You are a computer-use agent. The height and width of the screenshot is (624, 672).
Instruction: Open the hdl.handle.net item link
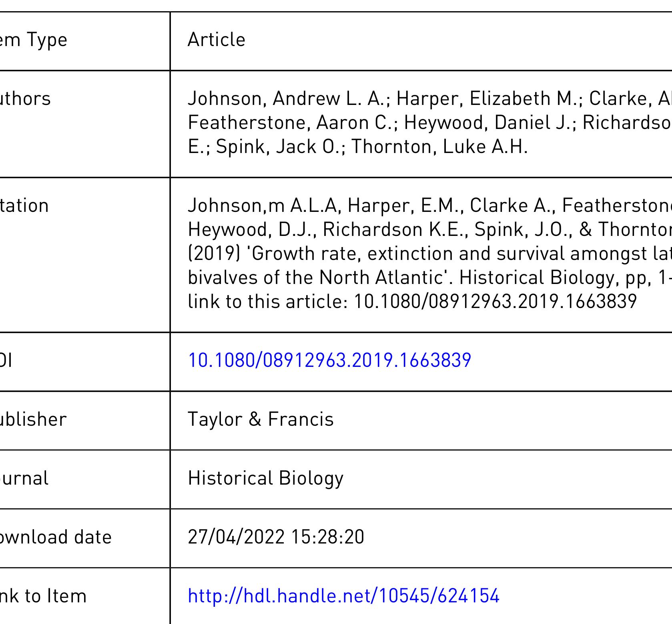pyautogui.click(x=343, y=596)
